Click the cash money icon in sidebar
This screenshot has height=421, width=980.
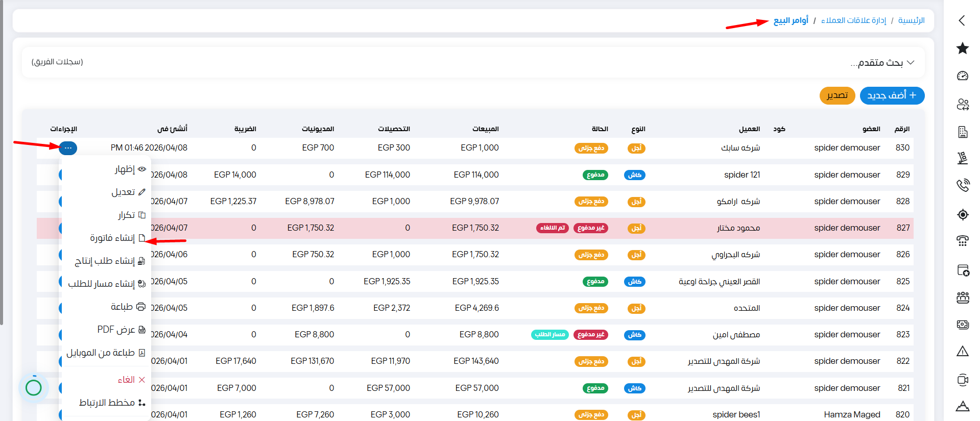point(962,325)
